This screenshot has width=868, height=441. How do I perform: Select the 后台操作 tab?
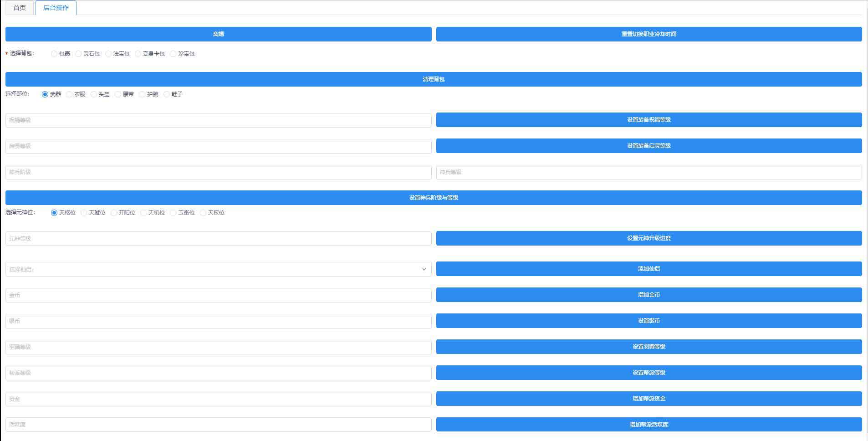click(56, 8)
